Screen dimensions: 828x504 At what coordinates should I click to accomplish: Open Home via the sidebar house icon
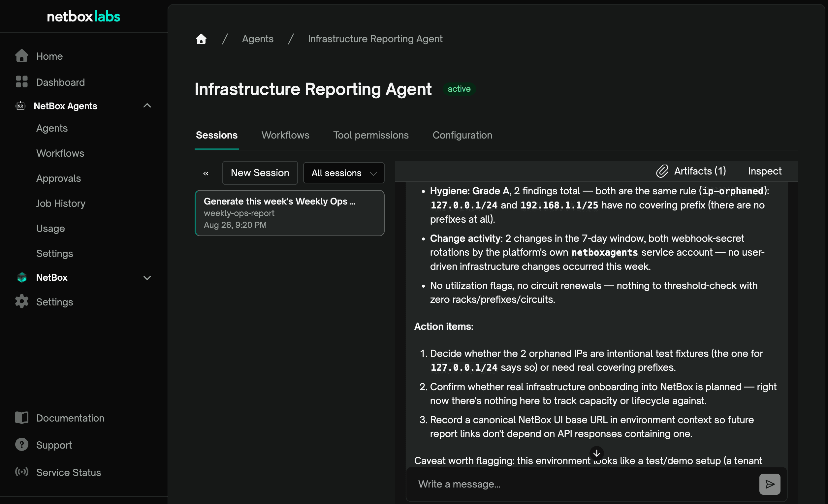point(22,56)
